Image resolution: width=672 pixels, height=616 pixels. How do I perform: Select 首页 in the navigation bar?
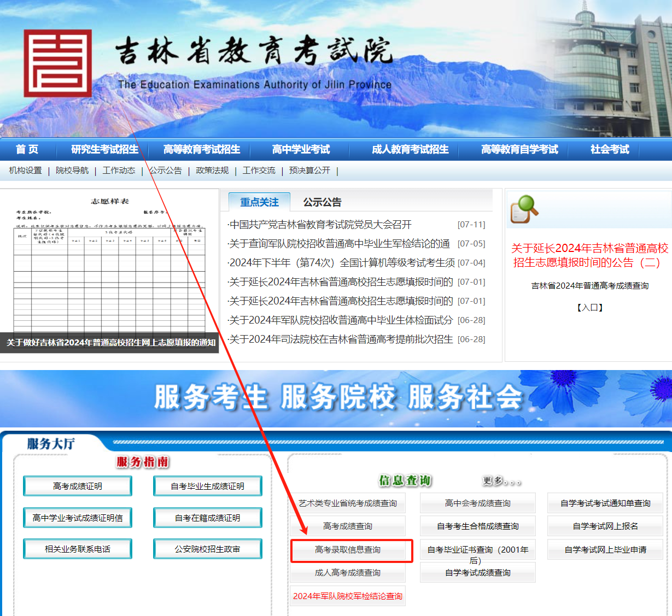tap(26, 149)
